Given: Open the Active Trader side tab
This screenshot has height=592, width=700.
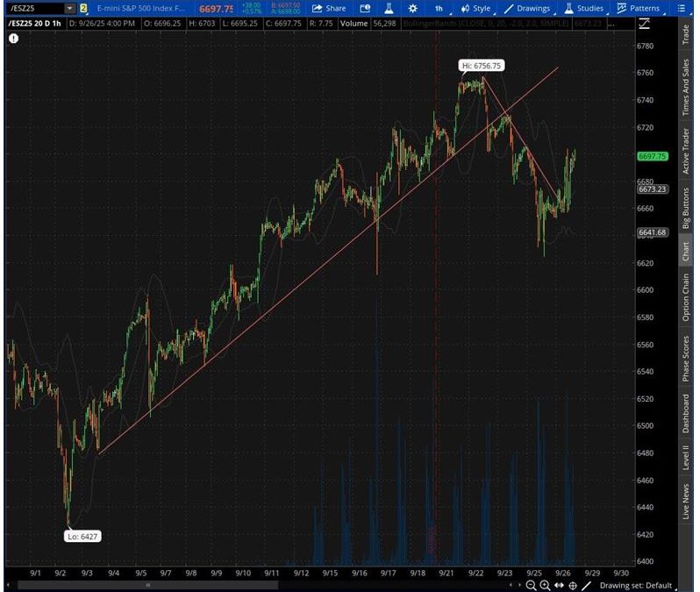Looking at the screenshot, I should [x=686, y=151].
